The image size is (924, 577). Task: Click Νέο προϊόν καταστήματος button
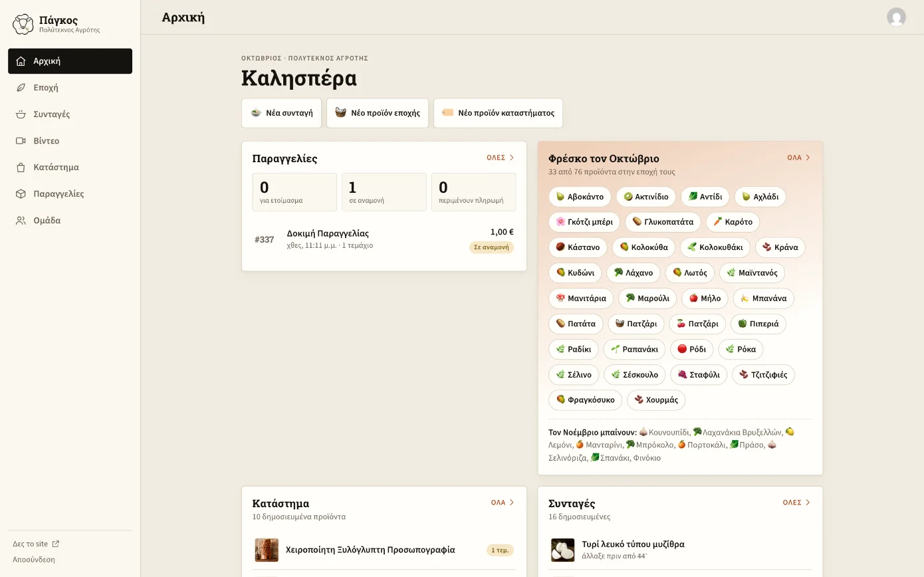tap(498, 113)
